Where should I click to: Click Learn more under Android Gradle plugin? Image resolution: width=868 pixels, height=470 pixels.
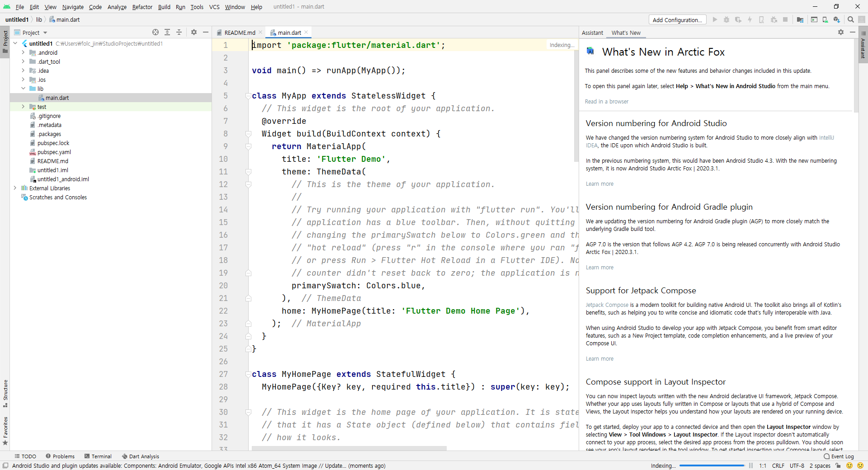click(599, 267)
